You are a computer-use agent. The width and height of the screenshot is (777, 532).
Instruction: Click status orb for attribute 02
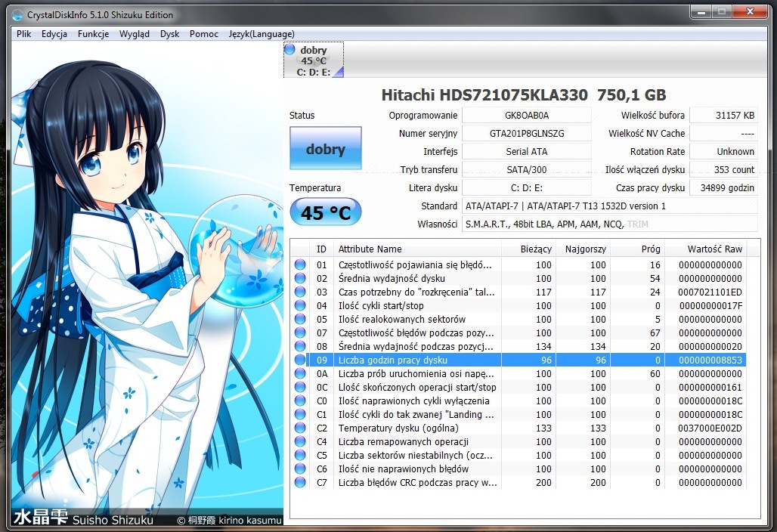[x=300, y=278]
